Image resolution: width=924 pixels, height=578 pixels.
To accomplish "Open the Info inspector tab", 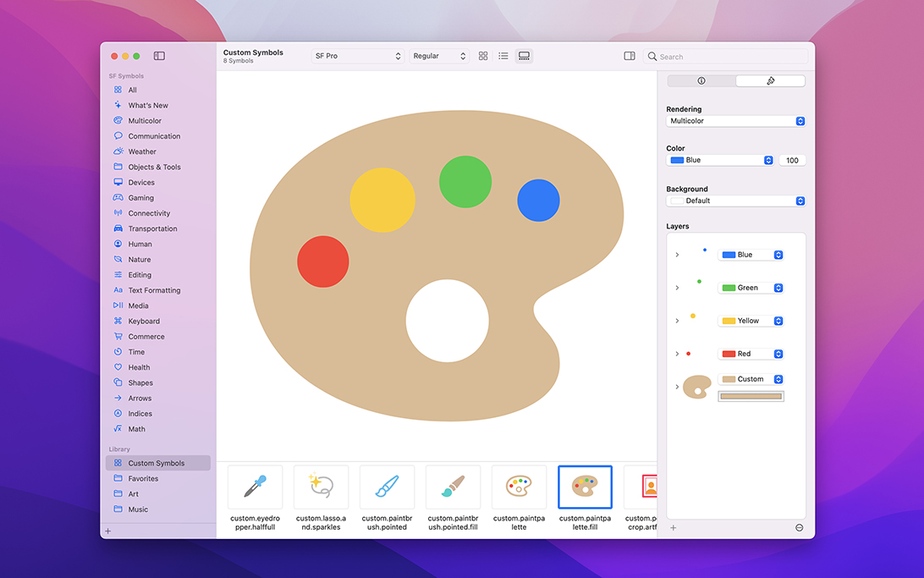I will [701, 80].
